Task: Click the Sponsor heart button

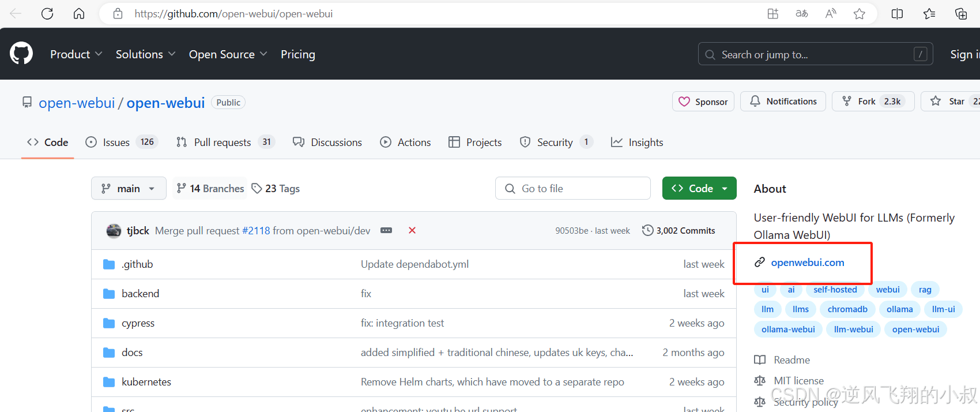Action: tap(703, 102)
